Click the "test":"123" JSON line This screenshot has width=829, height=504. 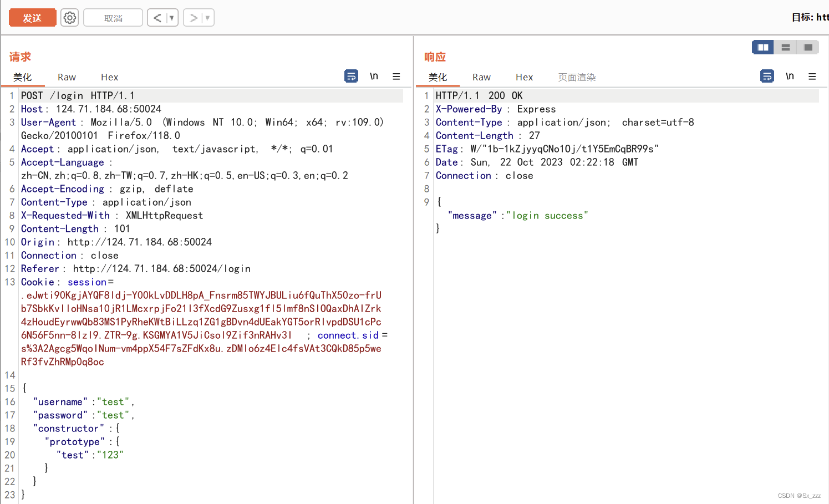coord(90,455)
